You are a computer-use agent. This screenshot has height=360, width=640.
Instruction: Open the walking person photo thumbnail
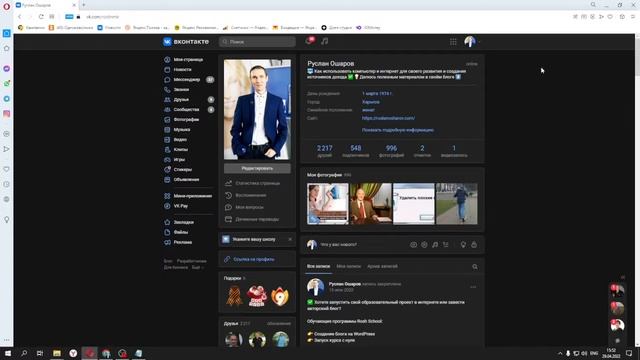[457, 204]
